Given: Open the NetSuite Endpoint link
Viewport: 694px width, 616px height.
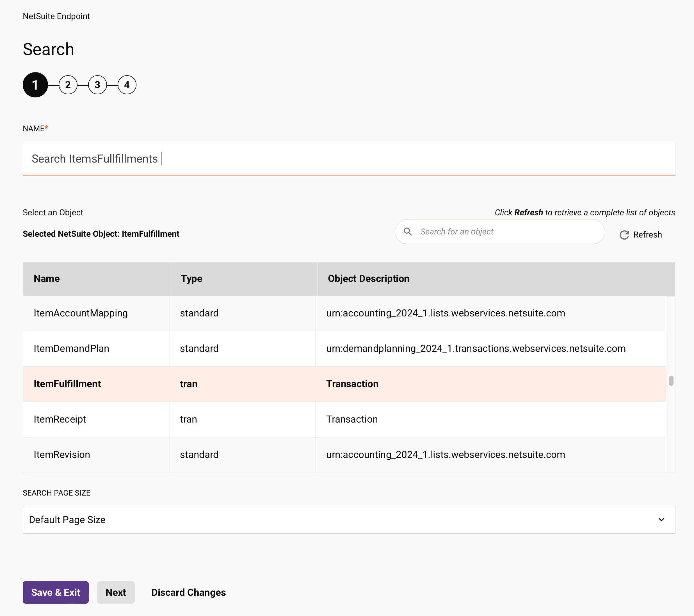Looking at the screenshot, I should (56, 16).
